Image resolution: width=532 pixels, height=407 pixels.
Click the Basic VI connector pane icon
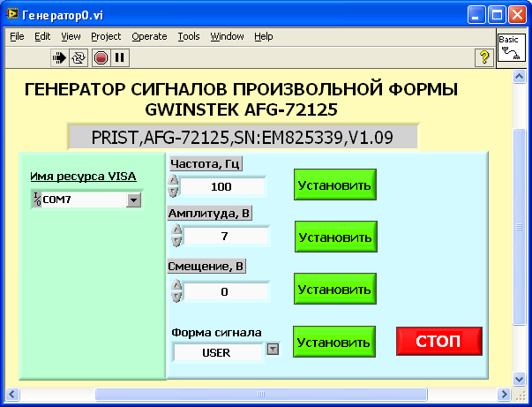click(x=511, y=49)
